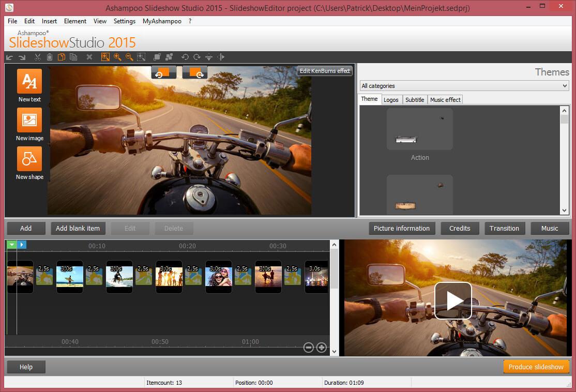Click the Transition button

point(504,228)
